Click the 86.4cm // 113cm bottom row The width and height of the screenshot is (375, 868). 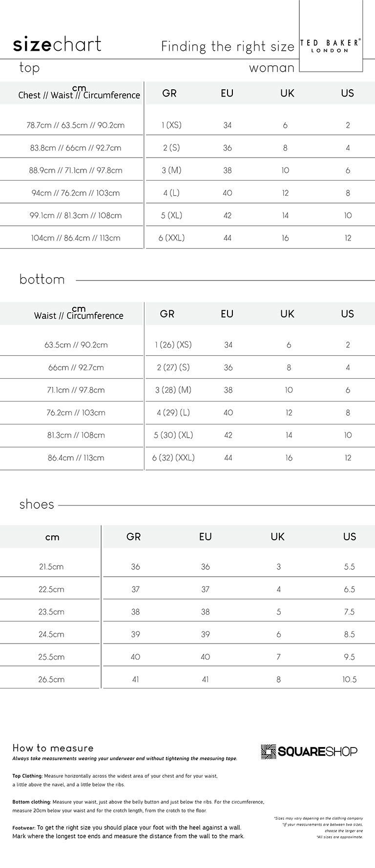pos(76,458)
